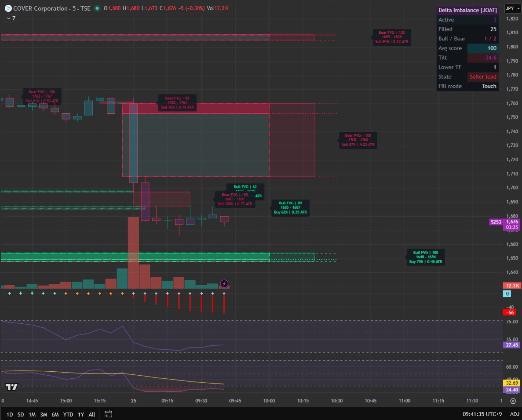Click the green market status dot
Screen dimensions: 522x420
97,8
